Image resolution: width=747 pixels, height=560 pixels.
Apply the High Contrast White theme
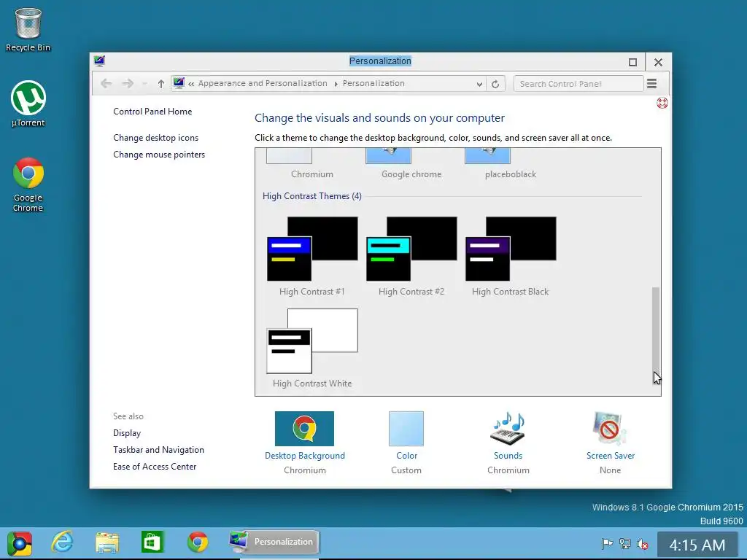coord(312,349)
